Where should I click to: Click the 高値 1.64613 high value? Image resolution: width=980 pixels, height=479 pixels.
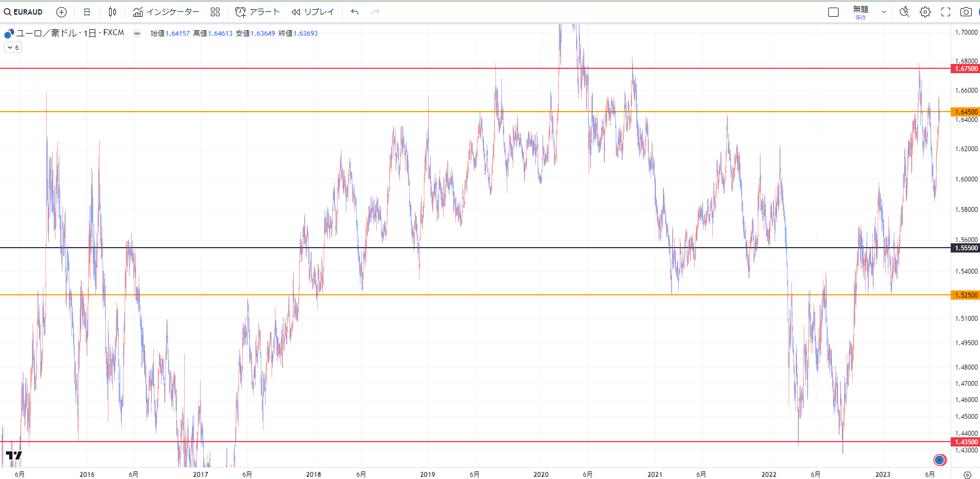point(213,34)
